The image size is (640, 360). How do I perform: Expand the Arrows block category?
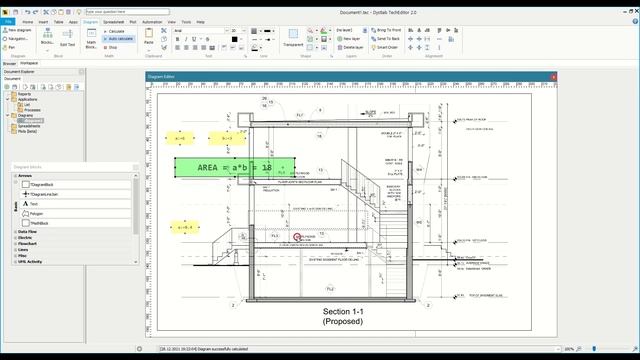pos(16,176)
